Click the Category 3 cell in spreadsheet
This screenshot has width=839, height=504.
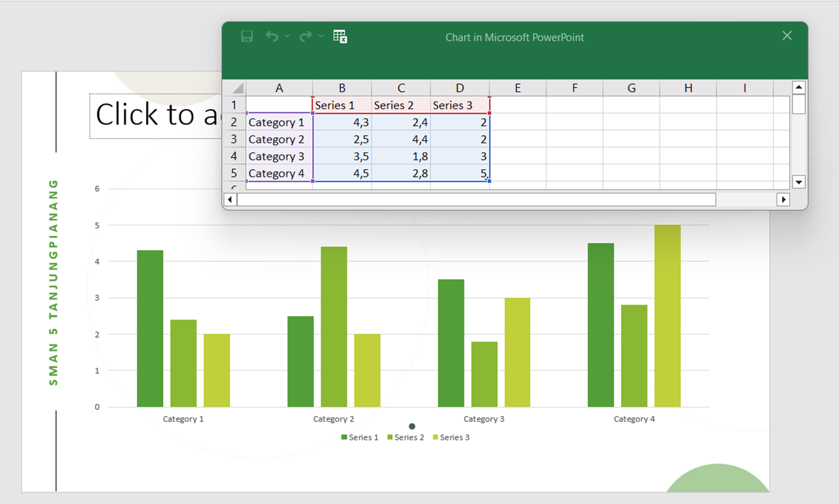click(x=279, y=156)
